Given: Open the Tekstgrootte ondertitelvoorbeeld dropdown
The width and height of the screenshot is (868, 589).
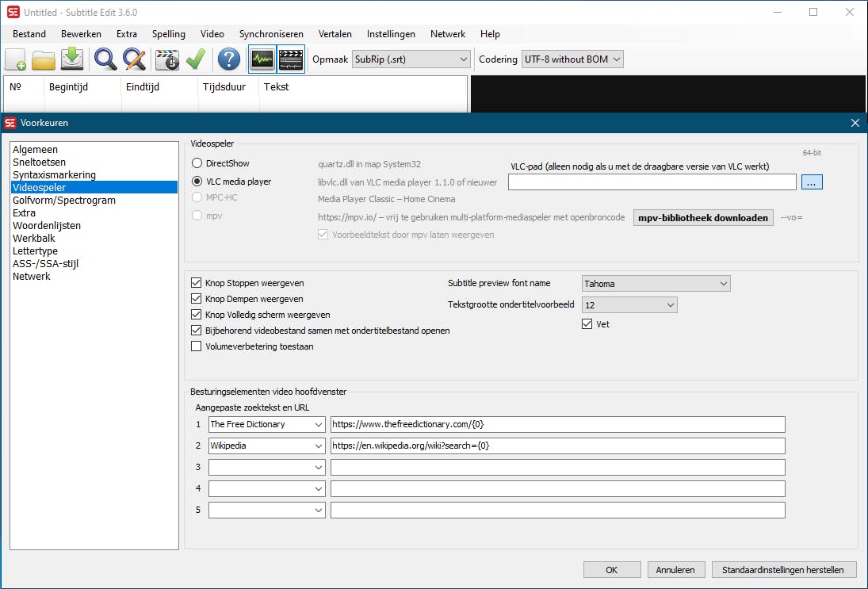Looking at the screenshot, I should 629,305.
